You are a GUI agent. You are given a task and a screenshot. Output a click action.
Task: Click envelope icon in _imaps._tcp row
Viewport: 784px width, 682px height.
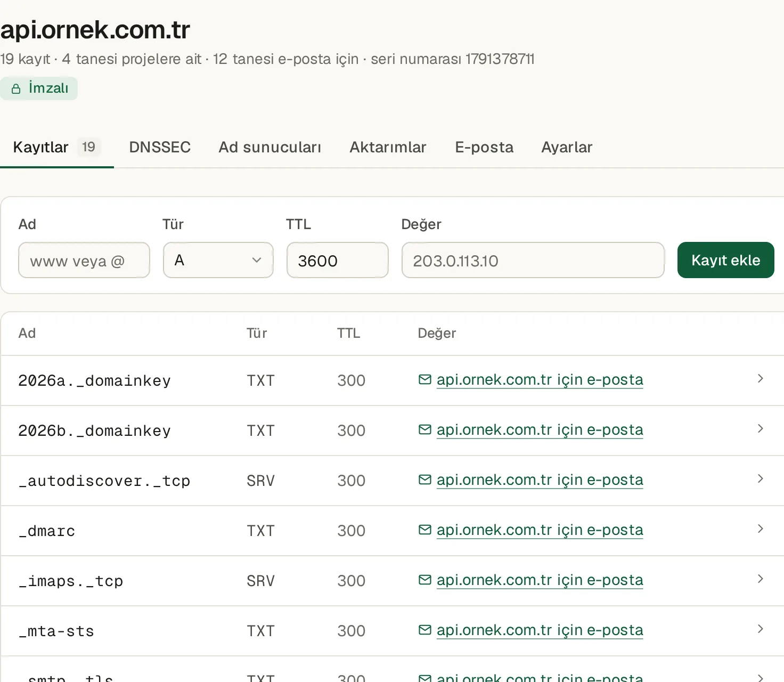coord(425,580)
